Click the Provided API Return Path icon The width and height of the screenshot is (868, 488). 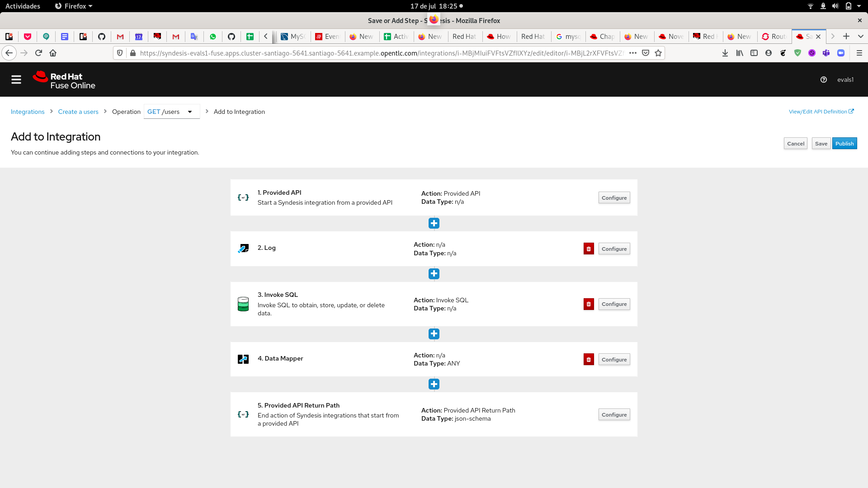point(243,414)
